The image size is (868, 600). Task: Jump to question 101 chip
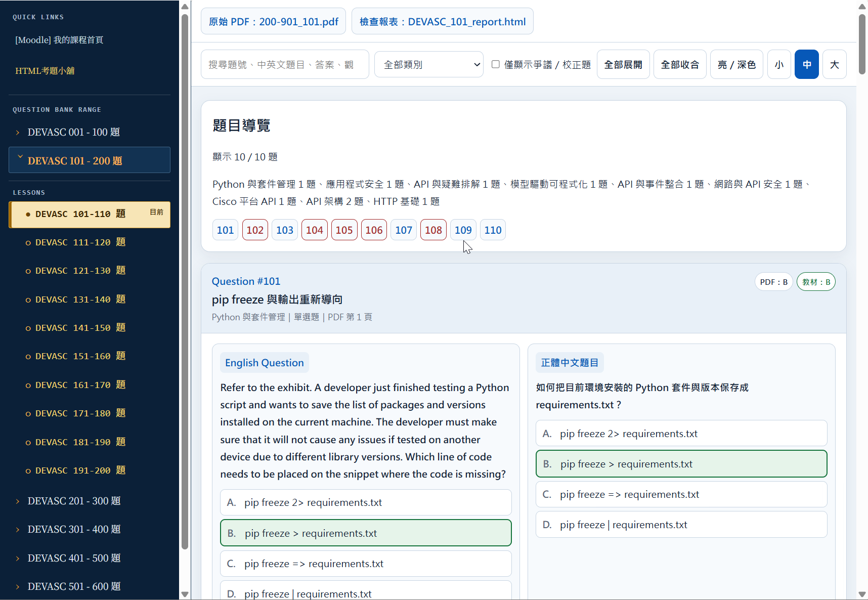pyautogui.click(x=225, y=230)
